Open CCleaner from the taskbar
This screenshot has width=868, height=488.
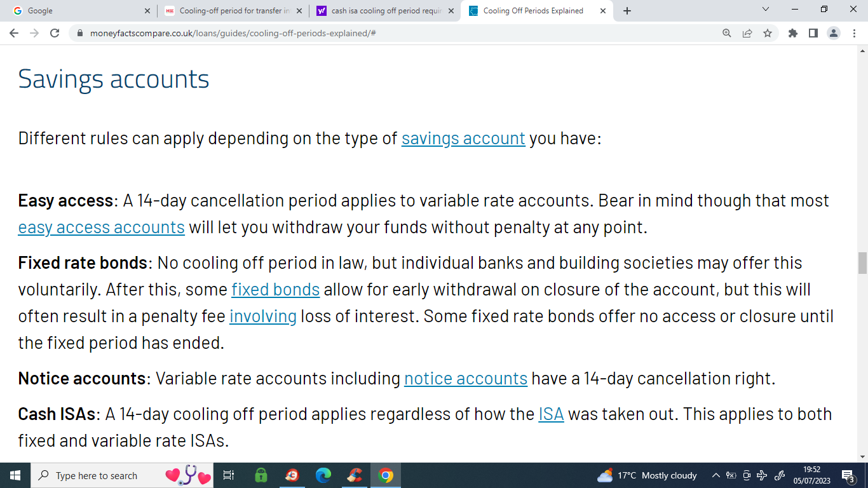tap(355, 475)
